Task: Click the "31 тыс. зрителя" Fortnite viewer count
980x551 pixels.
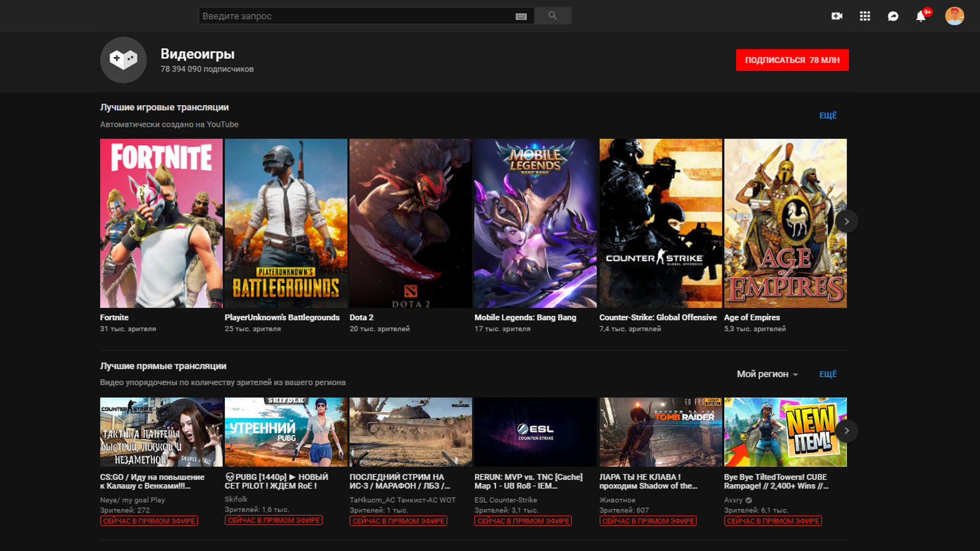Action: pos(128,329)
